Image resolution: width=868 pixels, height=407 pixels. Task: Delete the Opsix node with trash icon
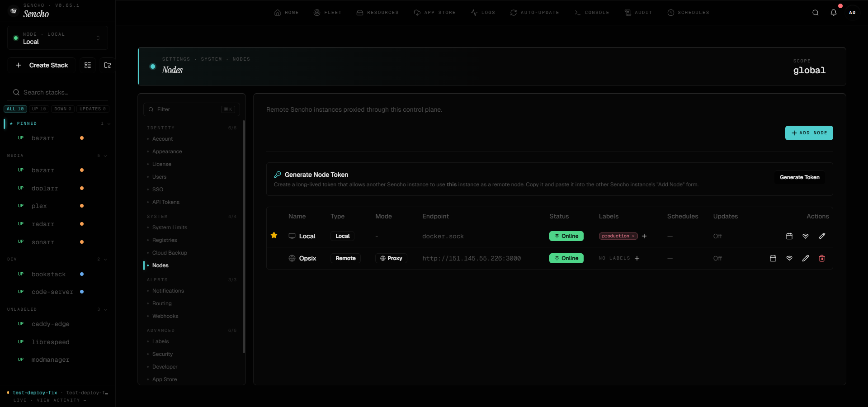tap(822, 258)
